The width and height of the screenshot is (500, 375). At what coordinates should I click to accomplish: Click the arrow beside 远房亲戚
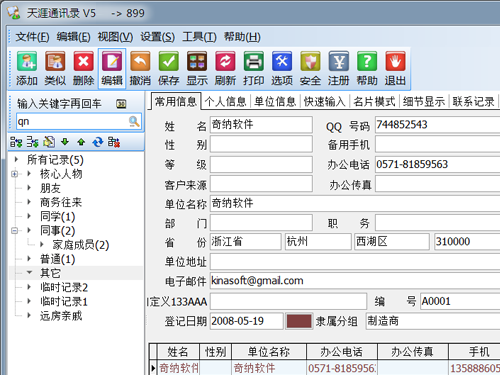[x=29, y=315]
